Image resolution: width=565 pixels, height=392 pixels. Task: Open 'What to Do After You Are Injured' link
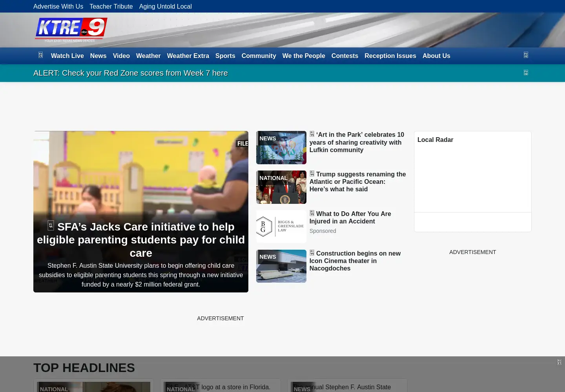click(350, 218)
